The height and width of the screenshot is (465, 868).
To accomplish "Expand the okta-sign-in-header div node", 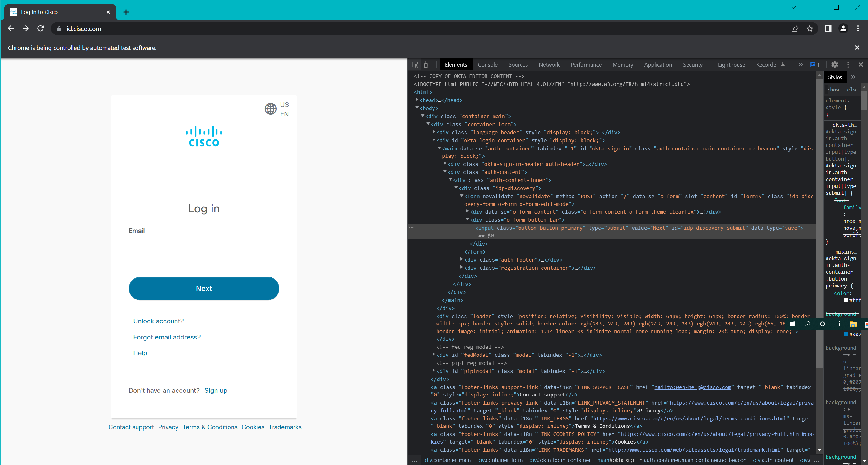I will click(445, 164).
